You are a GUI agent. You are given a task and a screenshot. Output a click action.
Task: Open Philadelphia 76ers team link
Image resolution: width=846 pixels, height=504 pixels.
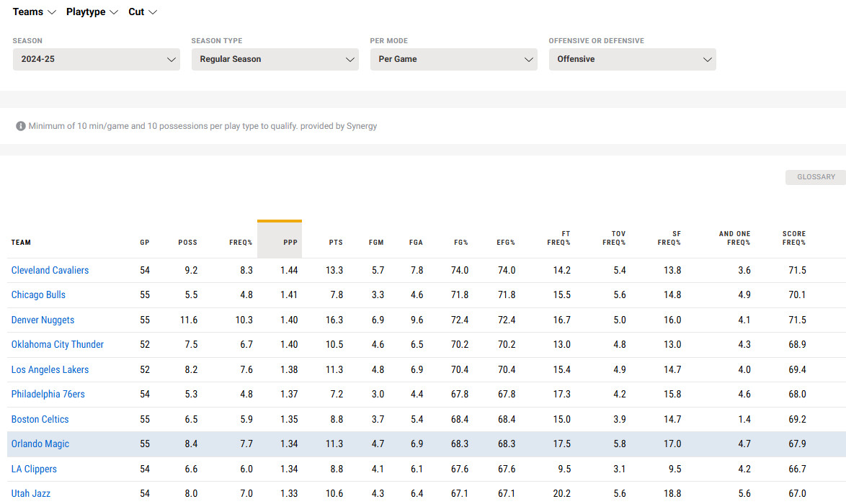tap(48, 394)
